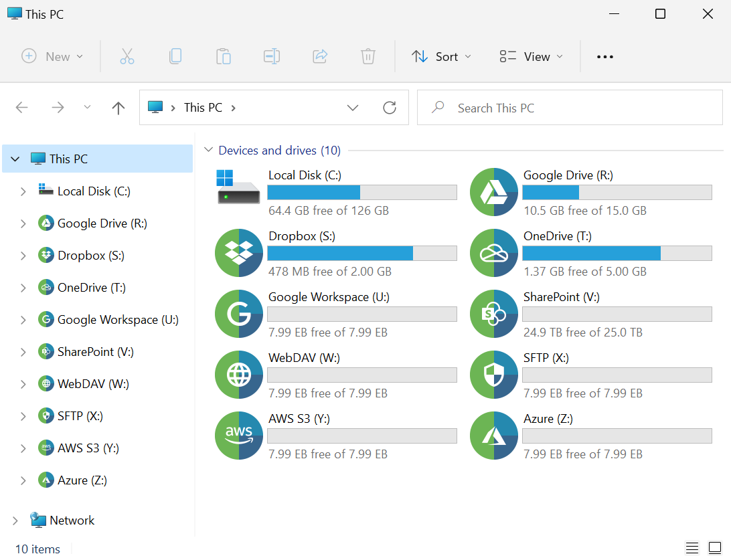The image size is (731, 560).
Task: Open the Sort menu
Action: coord(441,57)
